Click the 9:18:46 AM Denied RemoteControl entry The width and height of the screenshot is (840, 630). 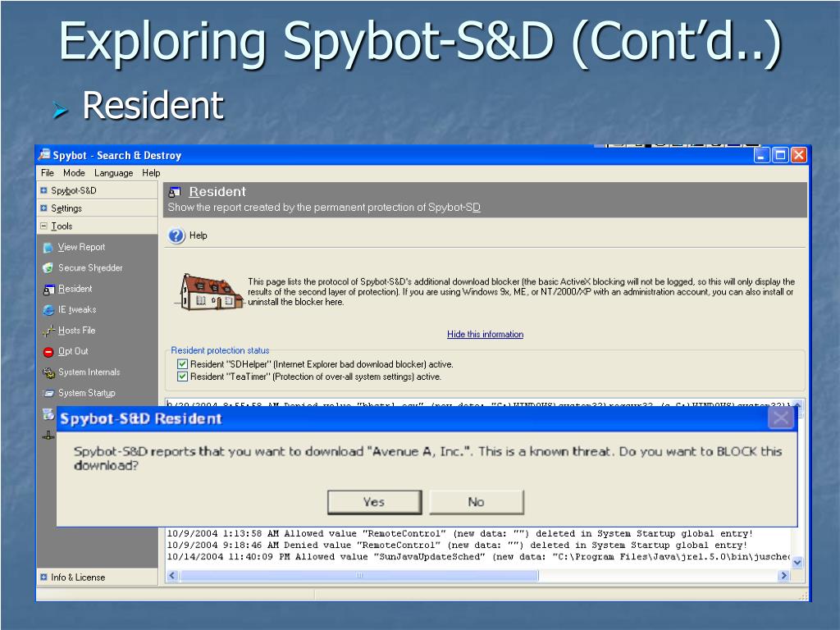tap(457, 546)
